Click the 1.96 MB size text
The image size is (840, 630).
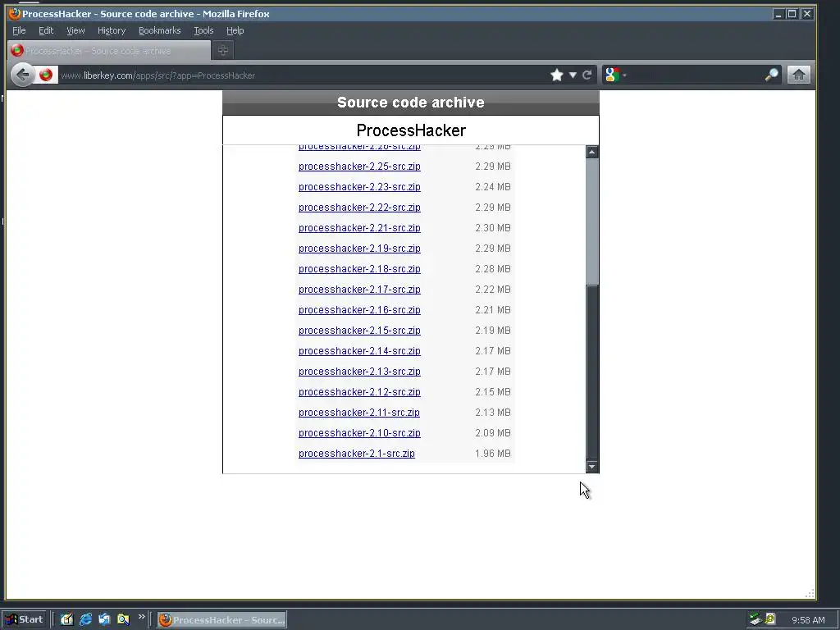tap(493, 454)
